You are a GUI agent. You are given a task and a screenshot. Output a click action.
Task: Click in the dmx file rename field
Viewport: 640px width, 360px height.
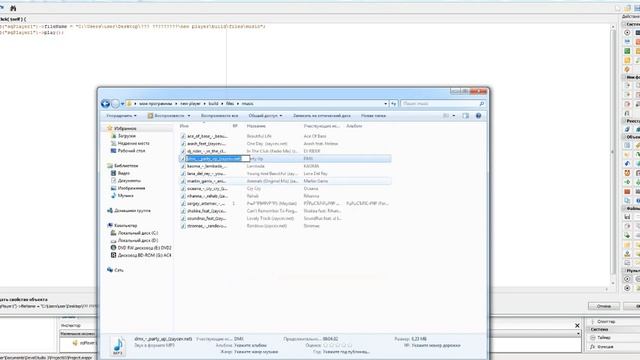[218, 158]
